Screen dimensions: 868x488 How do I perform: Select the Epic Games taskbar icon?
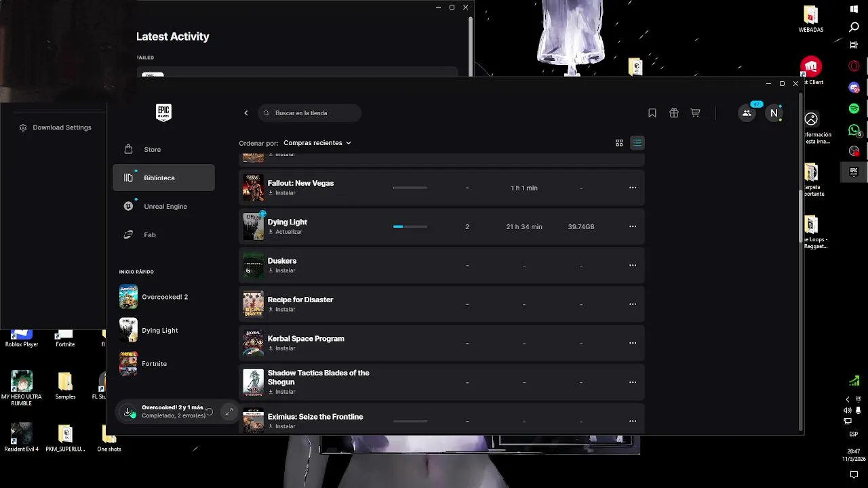tap(854, 171)
